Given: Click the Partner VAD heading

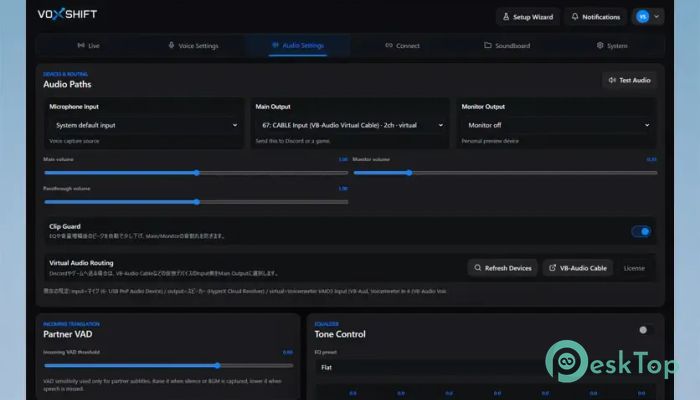Looking at the screenshot, I should tap(68, 334).
